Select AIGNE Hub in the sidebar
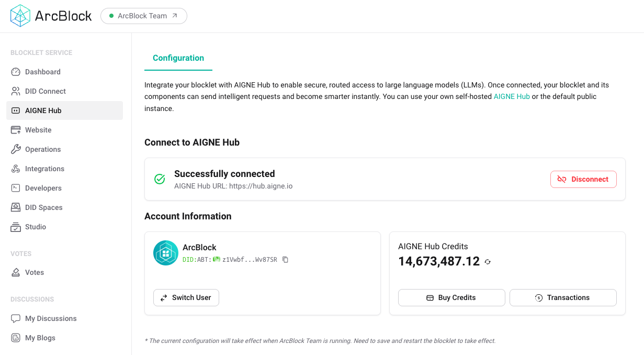 [43, 110]
